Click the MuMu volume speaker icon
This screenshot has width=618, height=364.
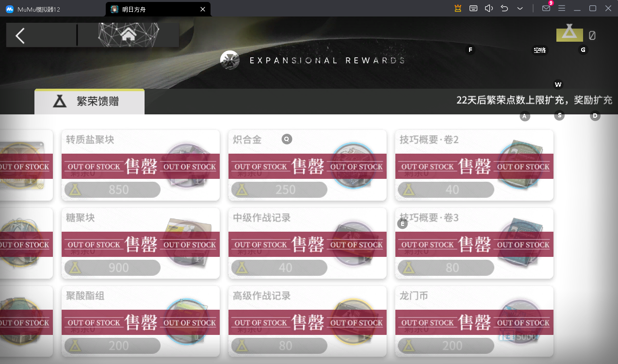pyautogui.click(x=489, y=8)
